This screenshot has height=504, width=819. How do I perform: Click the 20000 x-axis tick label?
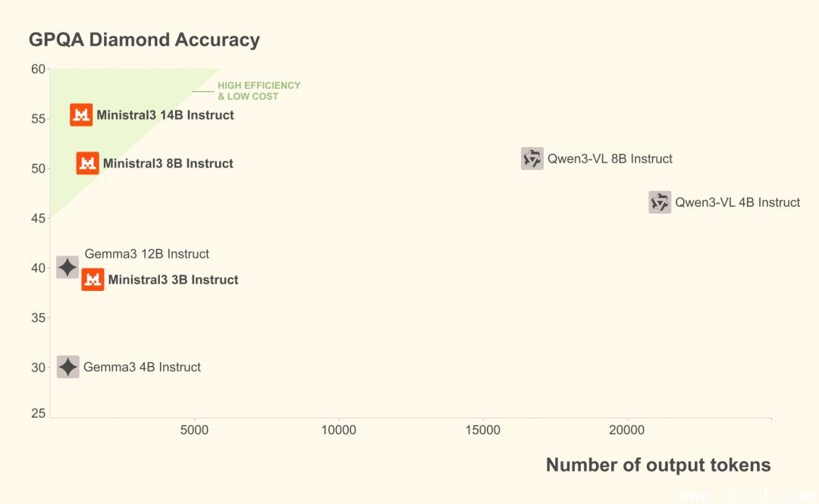627,430
